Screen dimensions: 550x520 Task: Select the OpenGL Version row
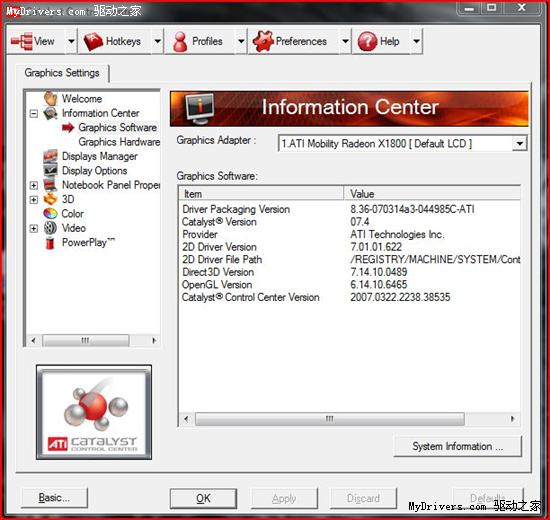click(x=350, y=285)
